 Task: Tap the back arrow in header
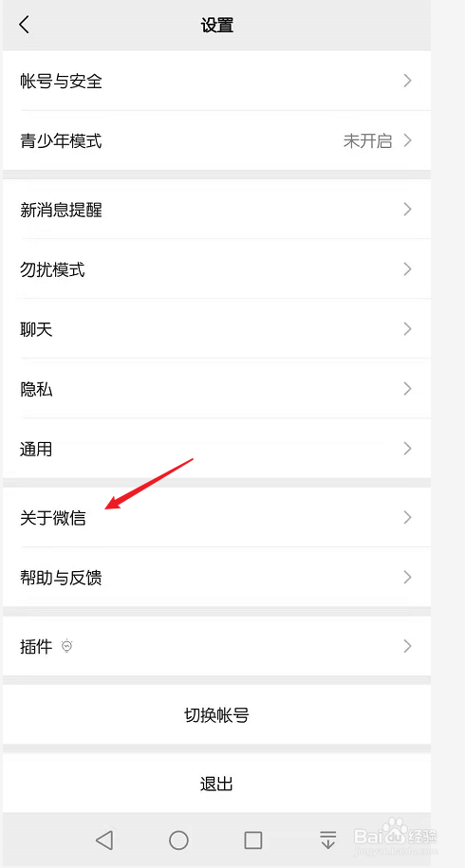point(24,25)
